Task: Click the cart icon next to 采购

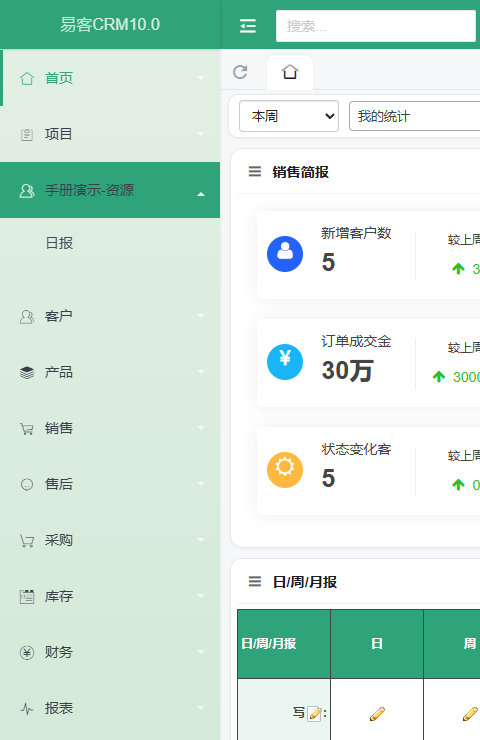Action: pyautogui.click(x=27, y=541)
